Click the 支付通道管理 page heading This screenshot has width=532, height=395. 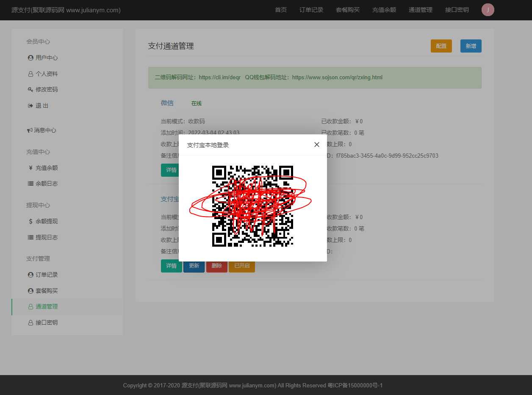[x=171, y=46]
